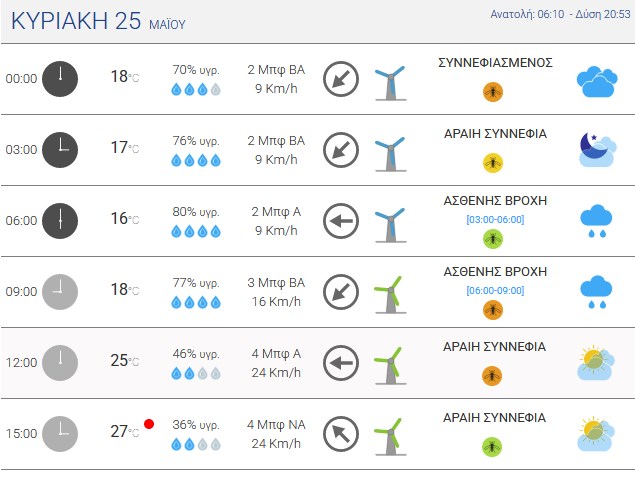The width and height of the screenshot is (635, 477).
Task: Click the 12:00 light gray clock icon
Action: click(x=60, y=363)
